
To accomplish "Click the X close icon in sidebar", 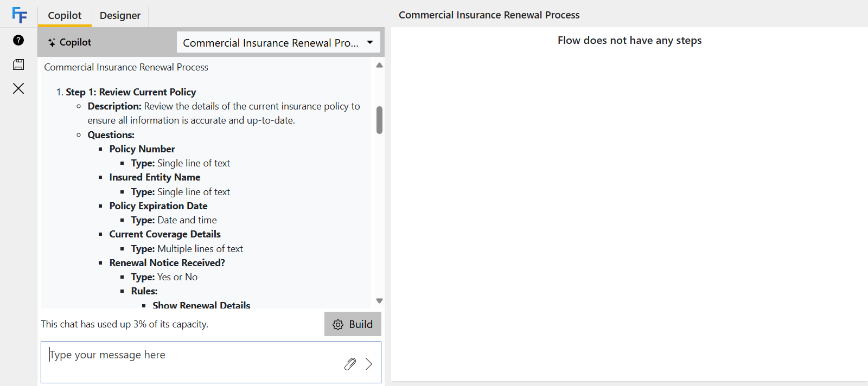I will click(18, 88).
